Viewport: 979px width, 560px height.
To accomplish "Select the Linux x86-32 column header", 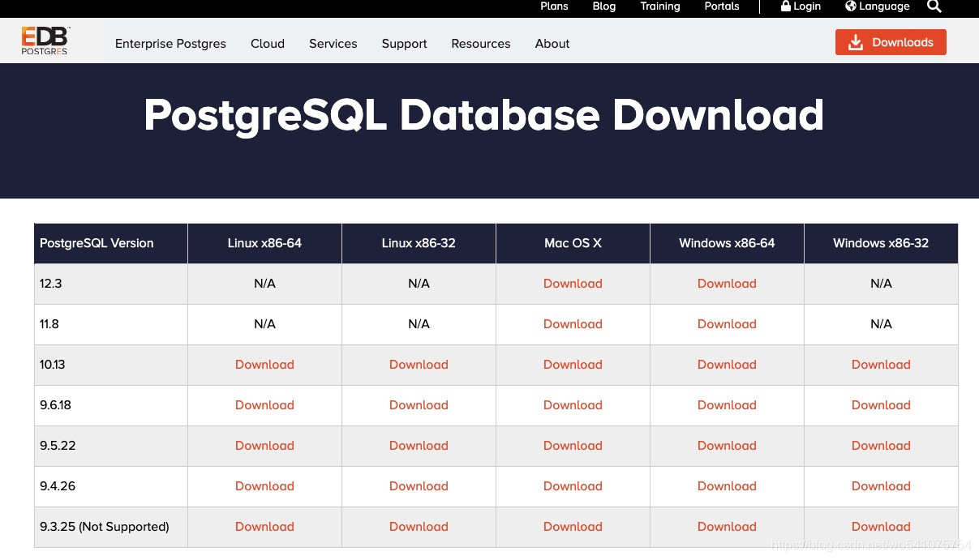I will (419, 243).
